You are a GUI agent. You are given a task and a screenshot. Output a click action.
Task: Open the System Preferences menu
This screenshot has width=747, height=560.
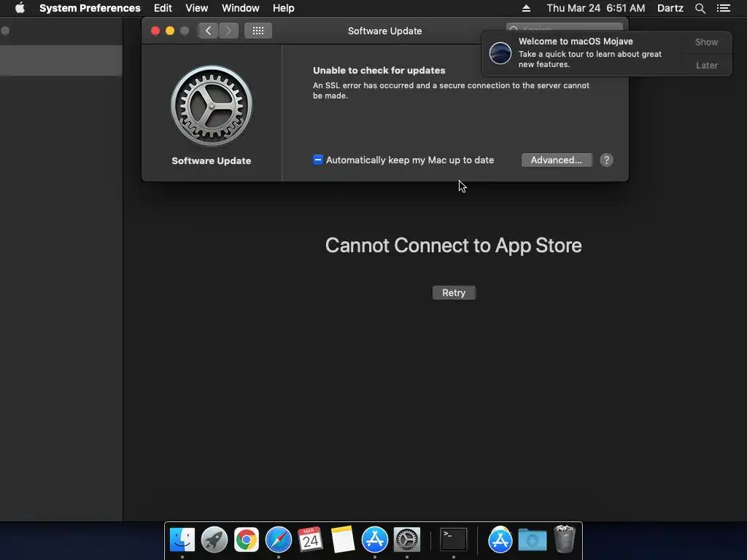90,8
